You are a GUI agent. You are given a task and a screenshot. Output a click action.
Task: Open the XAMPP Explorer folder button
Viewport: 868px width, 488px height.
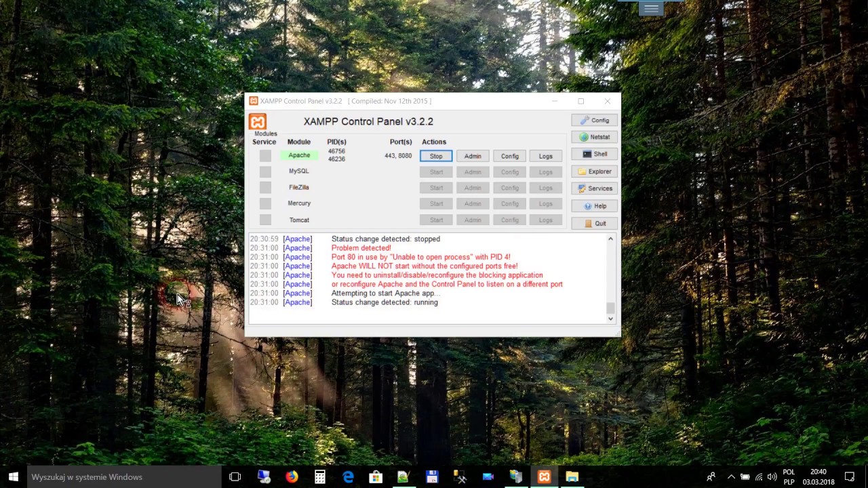[594, 171]
